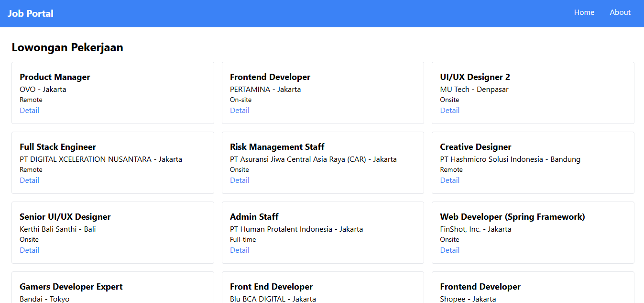Image resolution: width=644 pixels, height=303 pixels.
Task: Show Detail for Full Stack Engineer listing
Action: coord(29,180)
